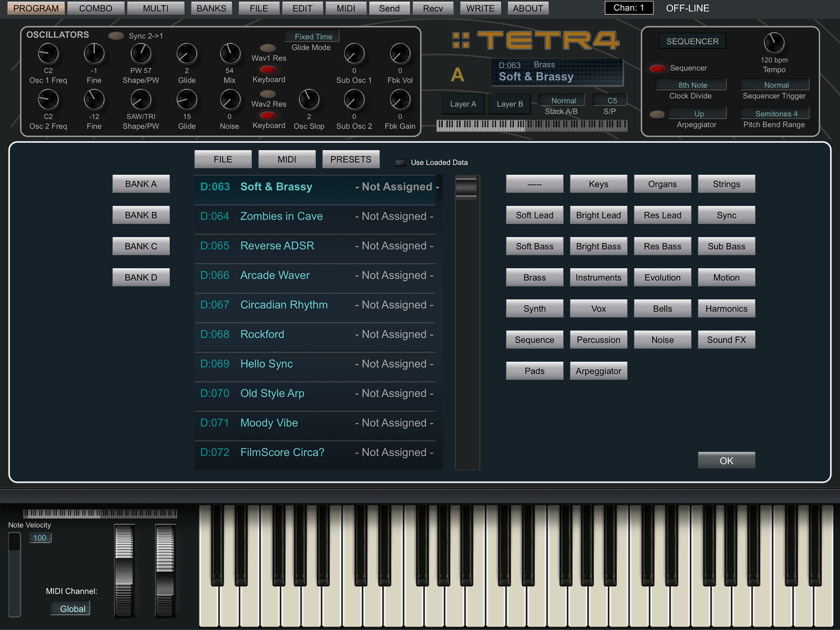Screen dimensions: 840x630
Task: Click the Osc 1 Shape/PW knob
Action: point(141,54)
